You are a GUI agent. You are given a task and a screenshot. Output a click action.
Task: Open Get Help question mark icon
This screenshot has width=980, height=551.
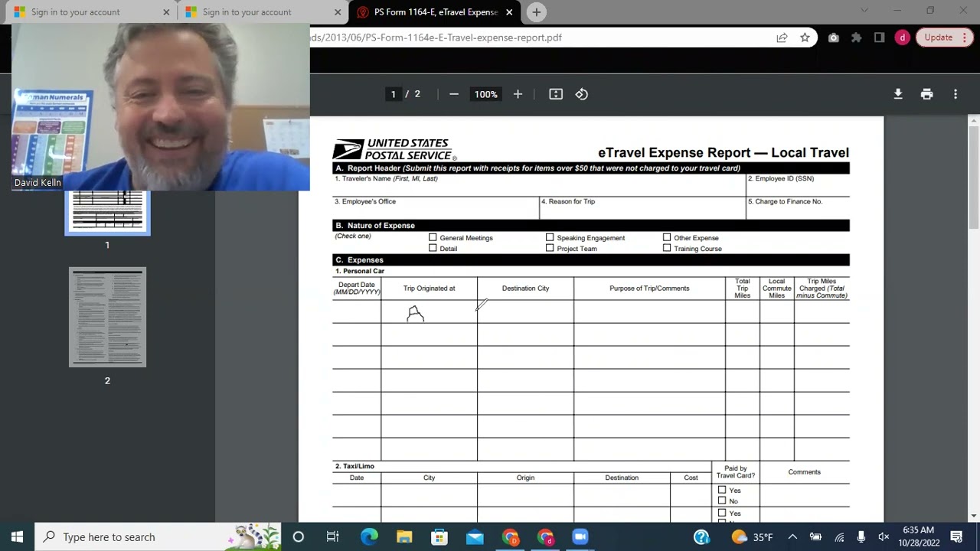point(701,537)
